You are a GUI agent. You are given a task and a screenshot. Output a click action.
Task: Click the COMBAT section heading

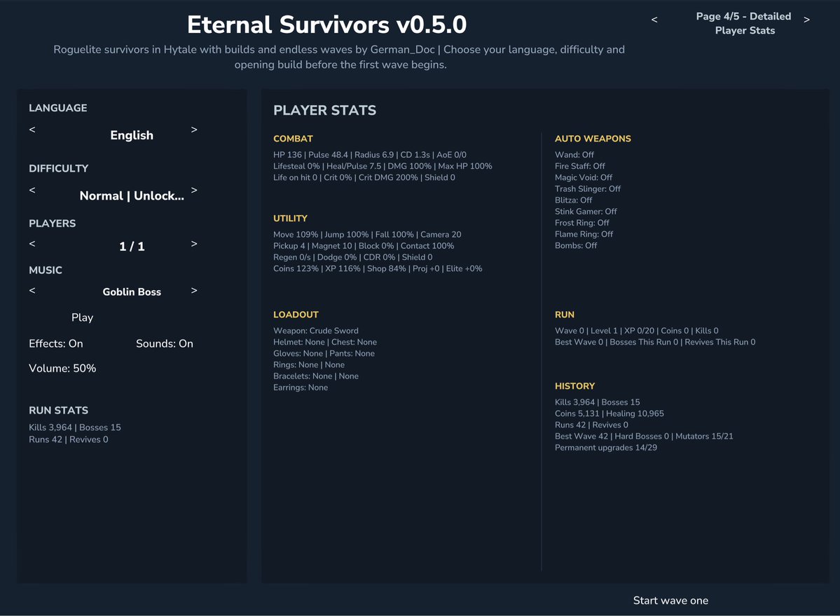[x=293, y=139]
